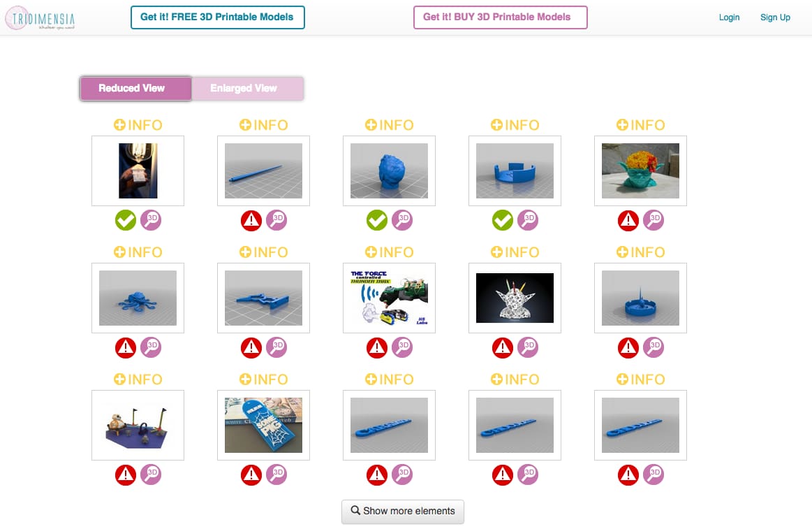Open 3D viewer icon under lightbulb photo
The height and width of the screenshot is (529, 812).
(151, 220)
